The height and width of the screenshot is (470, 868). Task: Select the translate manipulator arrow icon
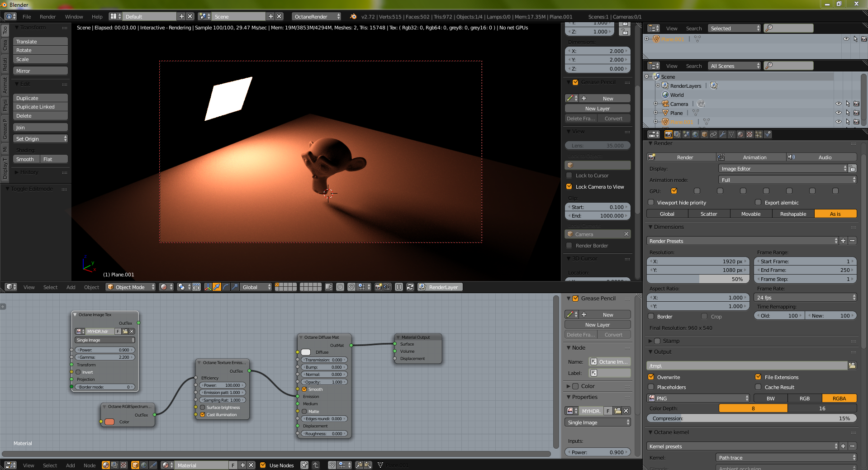tap(217, 287)
